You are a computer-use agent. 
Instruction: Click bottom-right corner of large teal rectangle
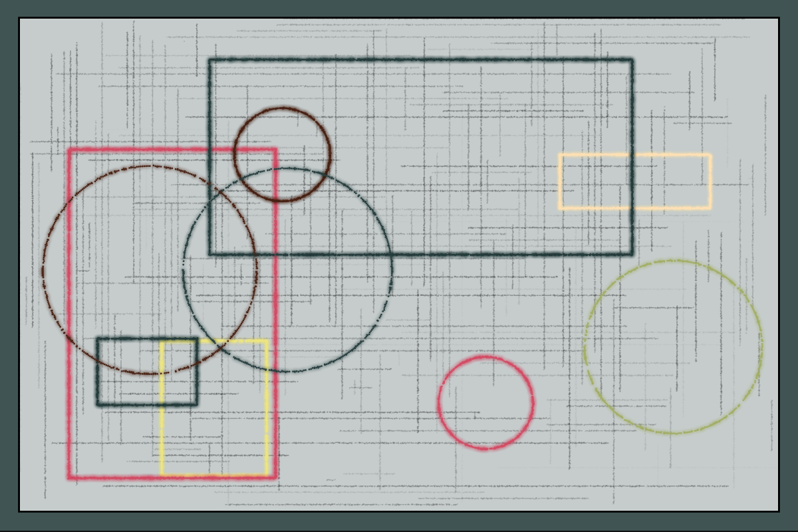[631, 253]
